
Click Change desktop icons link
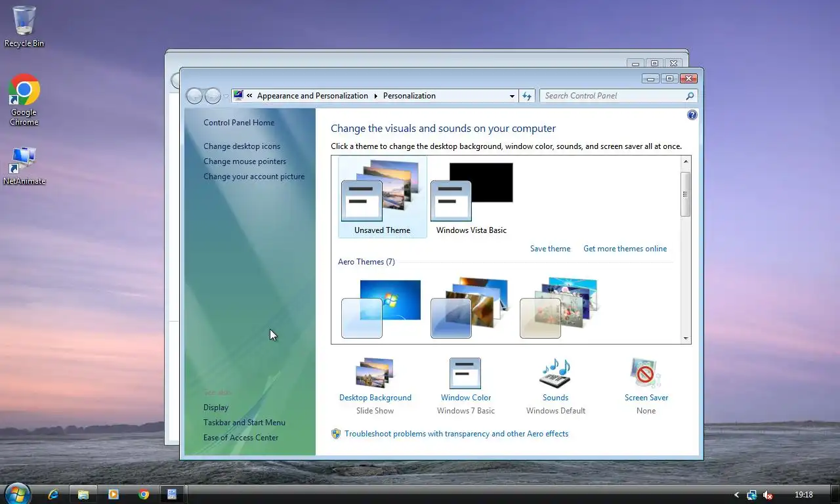[x=241, y=146]
